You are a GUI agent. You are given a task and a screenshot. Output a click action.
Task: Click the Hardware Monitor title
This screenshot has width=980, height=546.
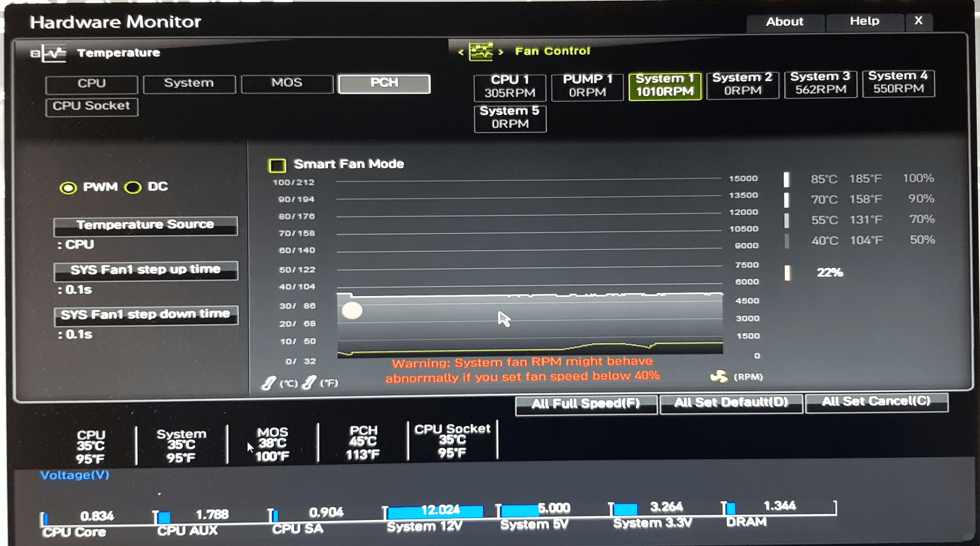pos(115,22)
